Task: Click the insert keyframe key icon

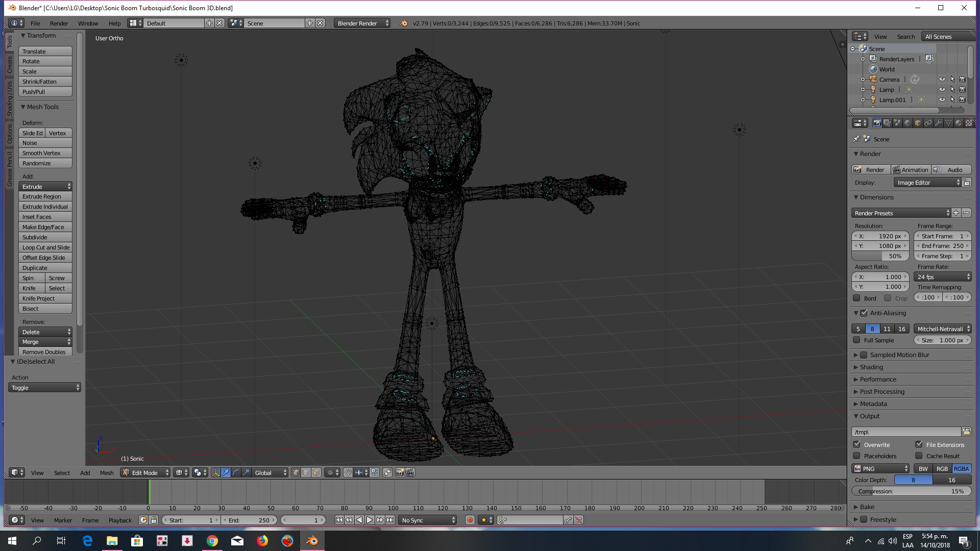Action: pyautogui.click(x=568, y=520)
